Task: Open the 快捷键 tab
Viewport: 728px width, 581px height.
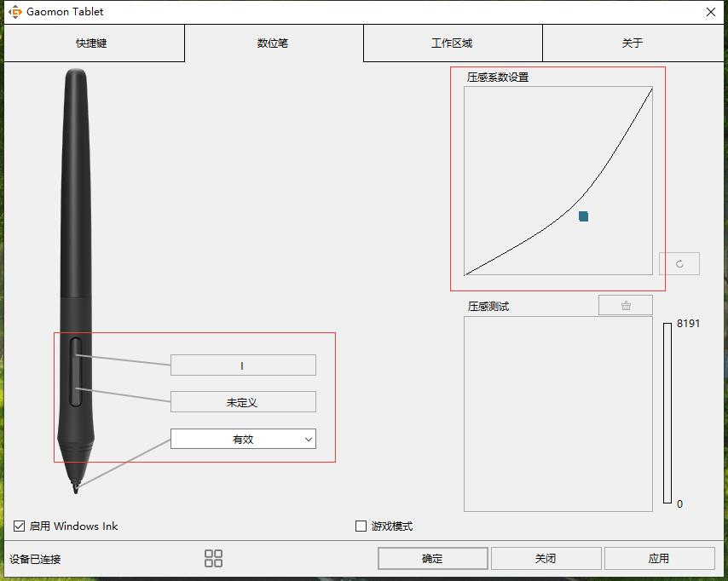Action: coord(94,43)
